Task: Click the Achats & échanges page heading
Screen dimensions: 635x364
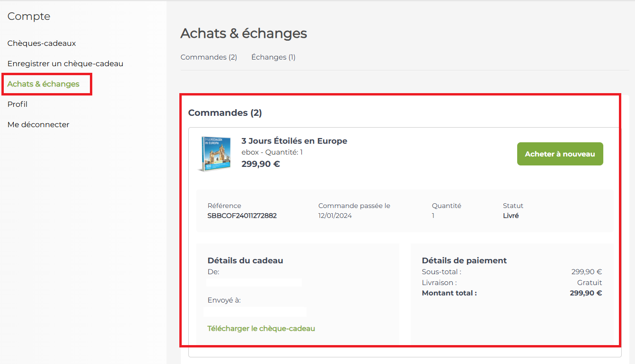Action: pos(244,34)
